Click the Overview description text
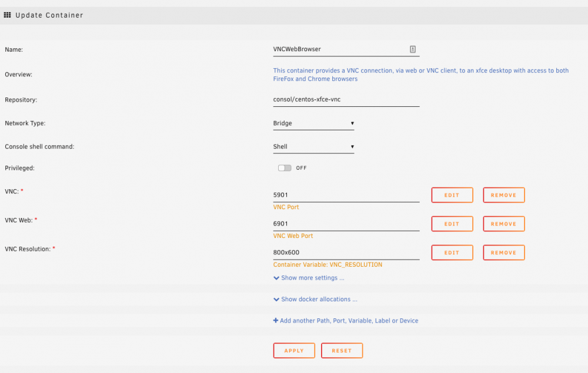This screenshot has height=373, width=588. [421, 75]
